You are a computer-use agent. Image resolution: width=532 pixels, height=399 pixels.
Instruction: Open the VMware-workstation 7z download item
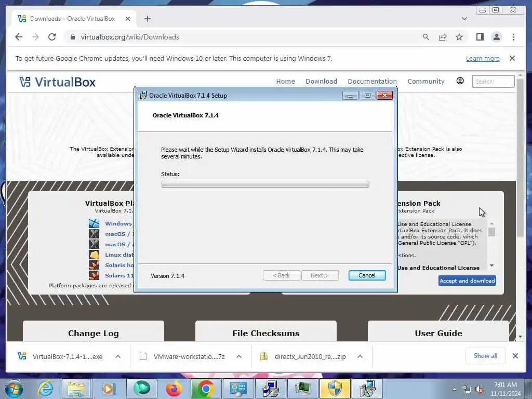182,356
